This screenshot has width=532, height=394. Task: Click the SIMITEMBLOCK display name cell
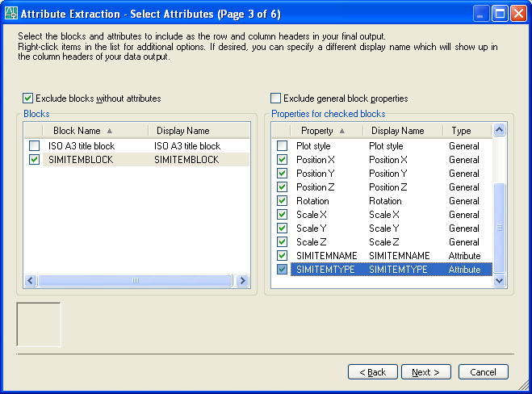186,160
